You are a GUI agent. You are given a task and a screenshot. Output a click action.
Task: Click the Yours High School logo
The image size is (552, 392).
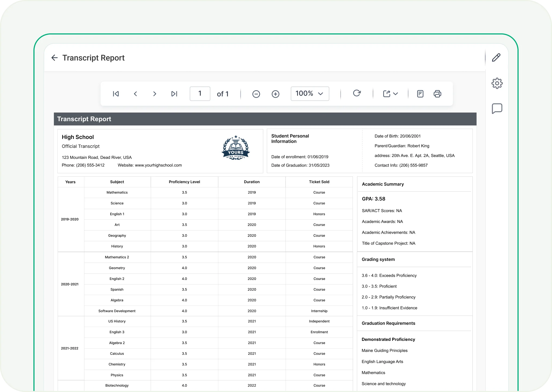click(236, 148)
